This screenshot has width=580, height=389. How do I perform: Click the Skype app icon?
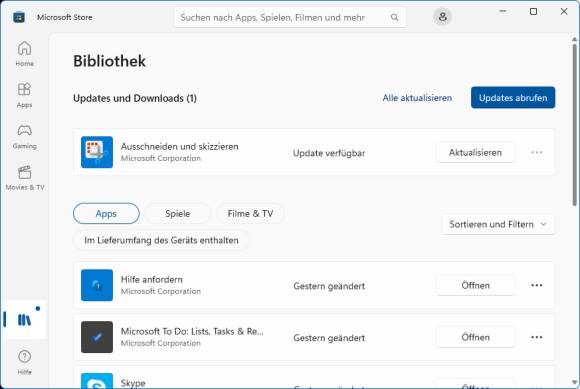pos(97,381)
